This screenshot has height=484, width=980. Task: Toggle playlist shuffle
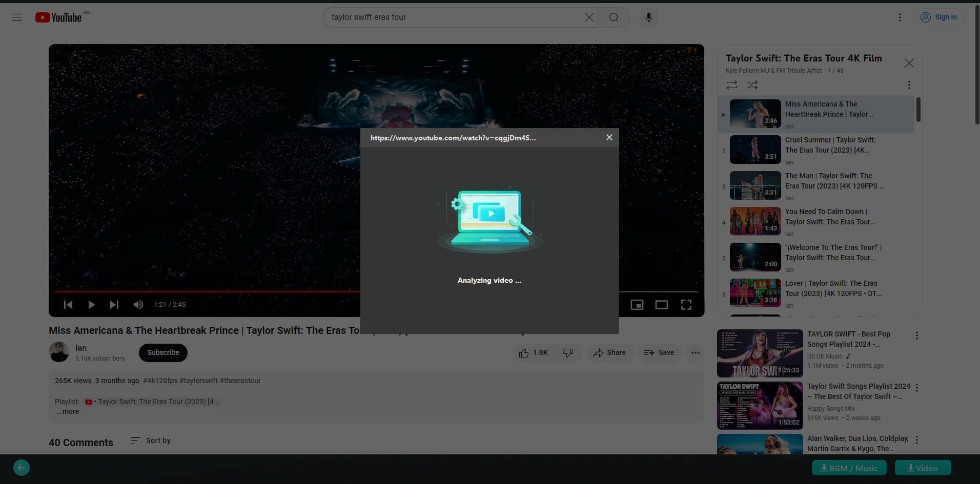(752, 85)
